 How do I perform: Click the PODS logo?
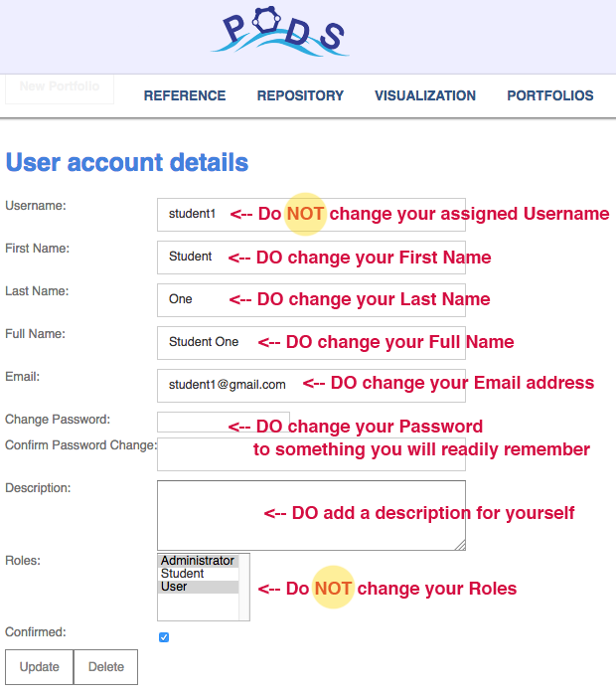click(279, 33)
